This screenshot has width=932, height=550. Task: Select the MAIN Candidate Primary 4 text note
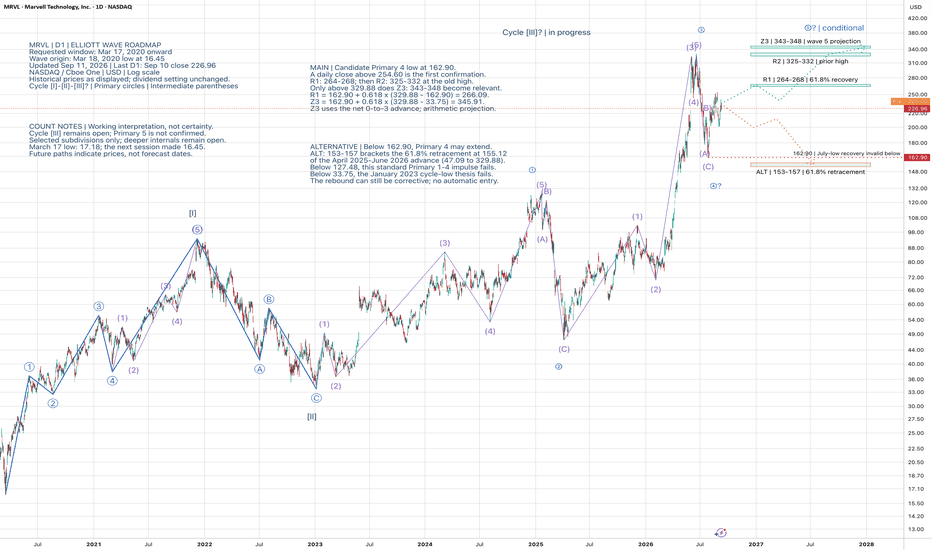tap(406, 88)
